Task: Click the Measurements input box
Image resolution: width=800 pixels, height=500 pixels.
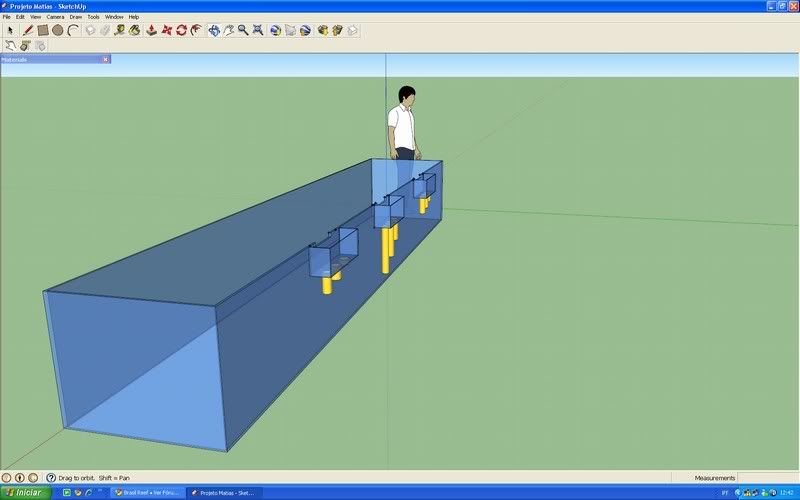Action: 767,478
